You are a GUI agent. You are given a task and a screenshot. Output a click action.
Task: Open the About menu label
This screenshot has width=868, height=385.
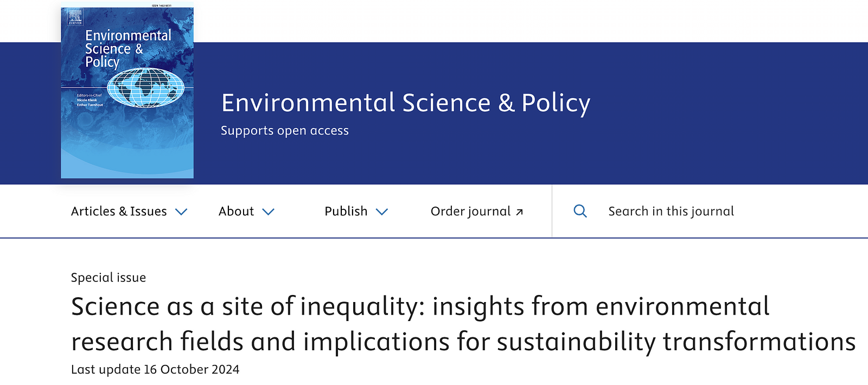coord(236,211)
